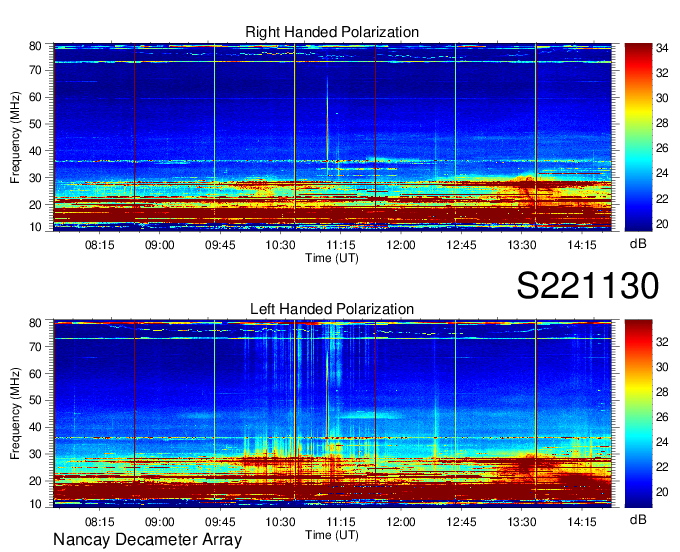Click the Left Handed Polarization title
680x552 pixels.
pos(332,309)
